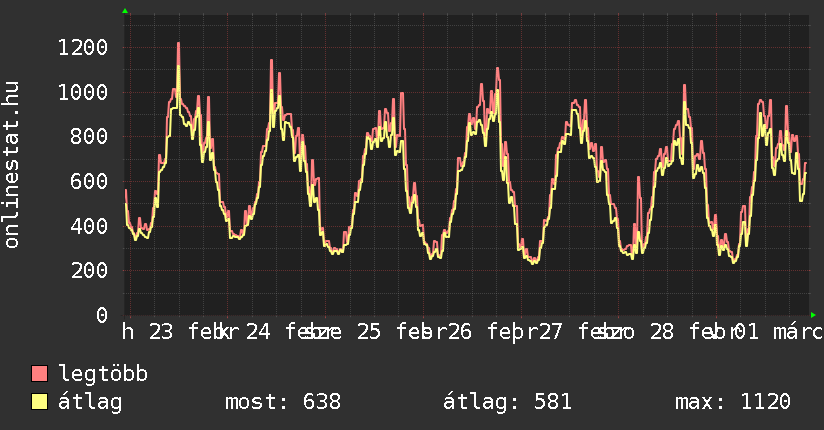Click the green arrow atop the y-axis
824x430 pixels.
[x=125, y=11]
